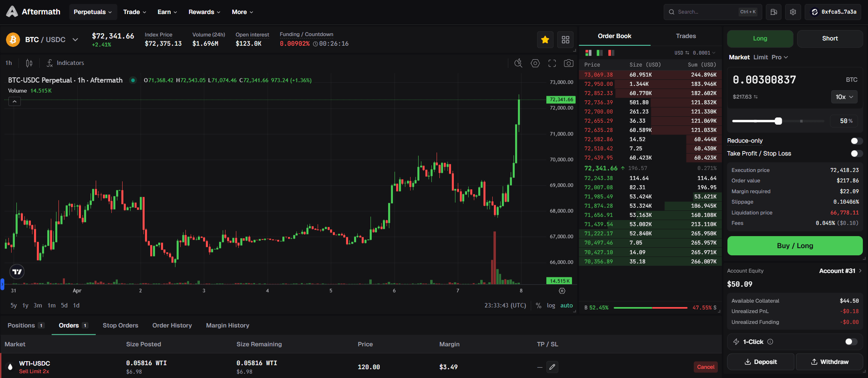Expand the Perpetuals menu
This screenshot has width=868, height=378.
tap(93, 12)
